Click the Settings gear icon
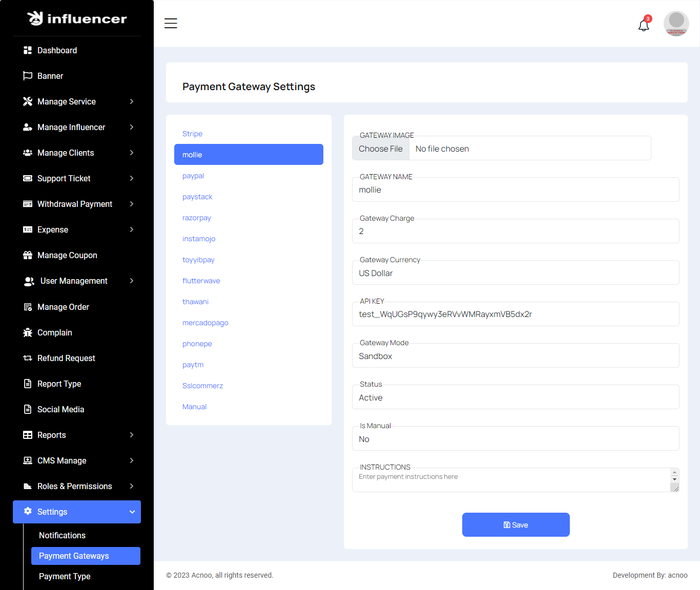 click(28, 511)
